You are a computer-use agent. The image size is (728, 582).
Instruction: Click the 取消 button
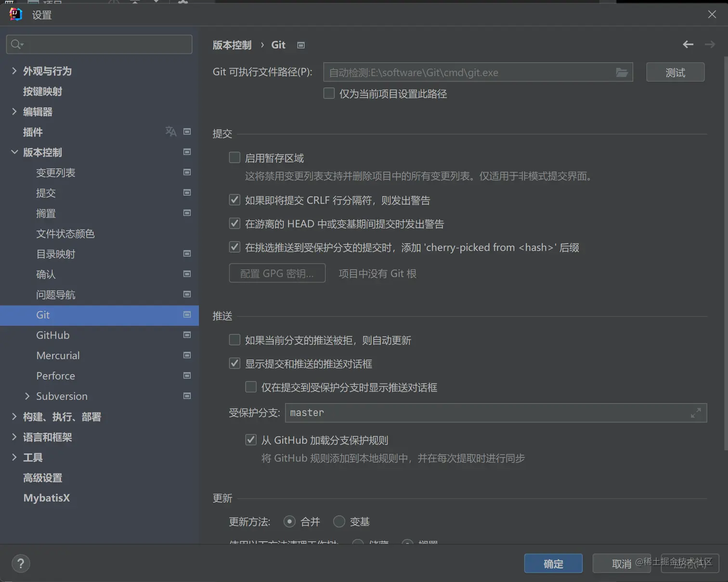tap(622, 563)
